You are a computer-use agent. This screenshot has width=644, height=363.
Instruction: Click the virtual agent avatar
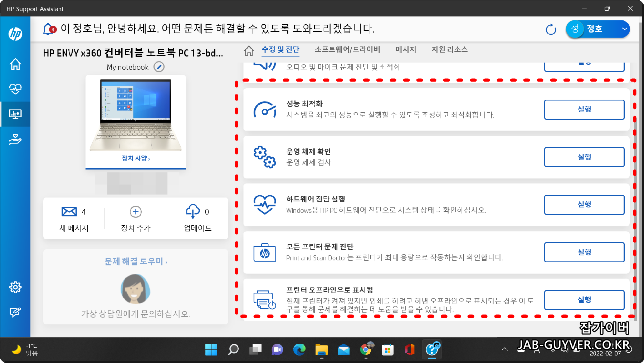[136, 289]
